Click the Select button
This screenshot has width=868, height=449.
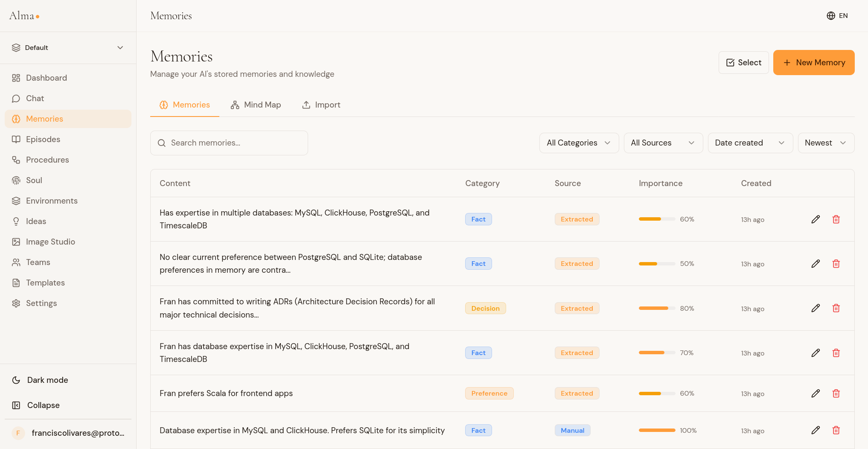click(x=743, y=63)
